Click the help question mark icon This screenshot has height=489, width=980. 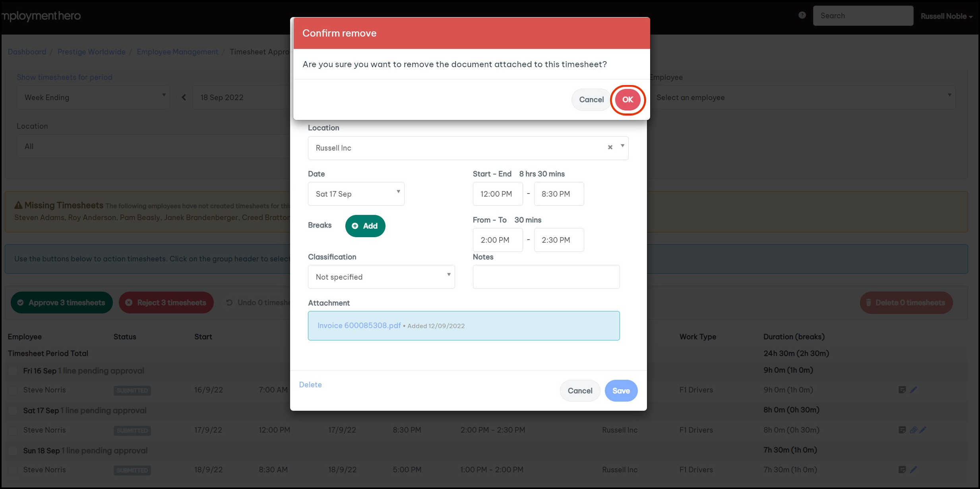(802, 15)
